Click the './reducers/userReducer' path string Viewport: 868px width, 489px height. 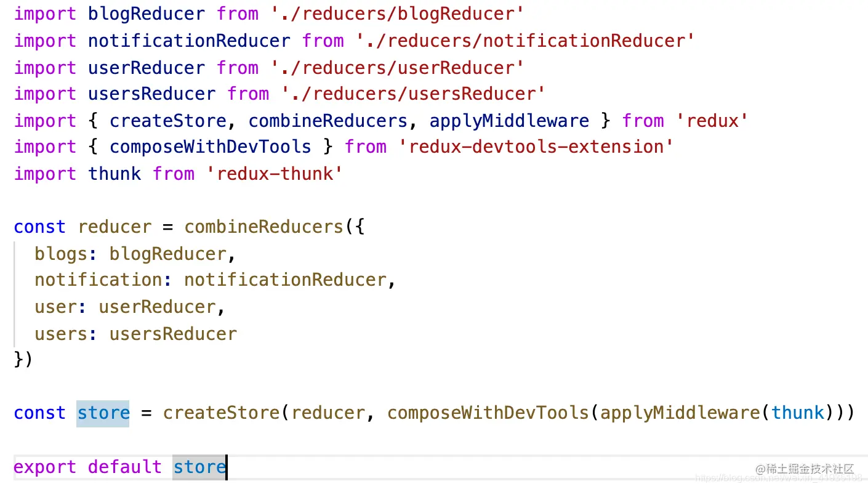397,68
